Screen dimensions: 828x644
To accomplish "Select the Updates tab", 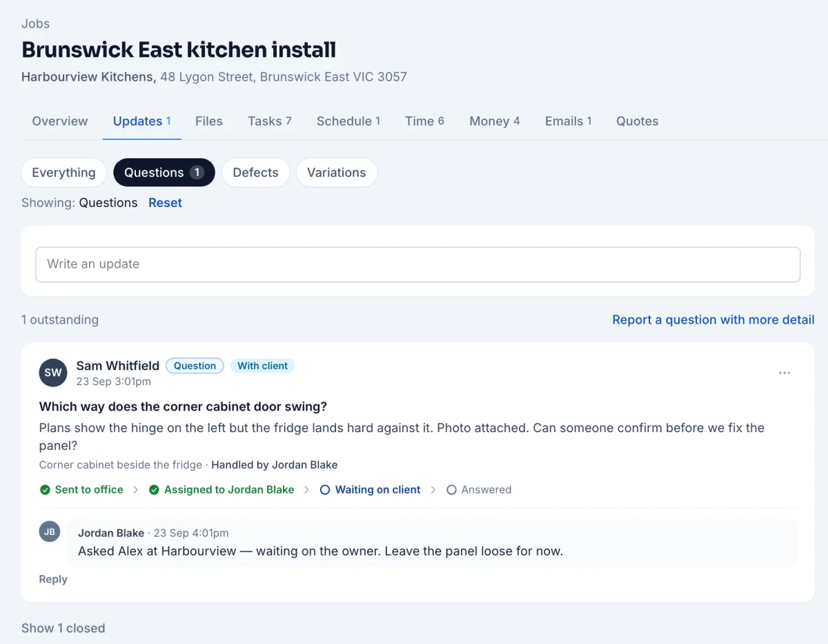I will (x=142, y=121).
